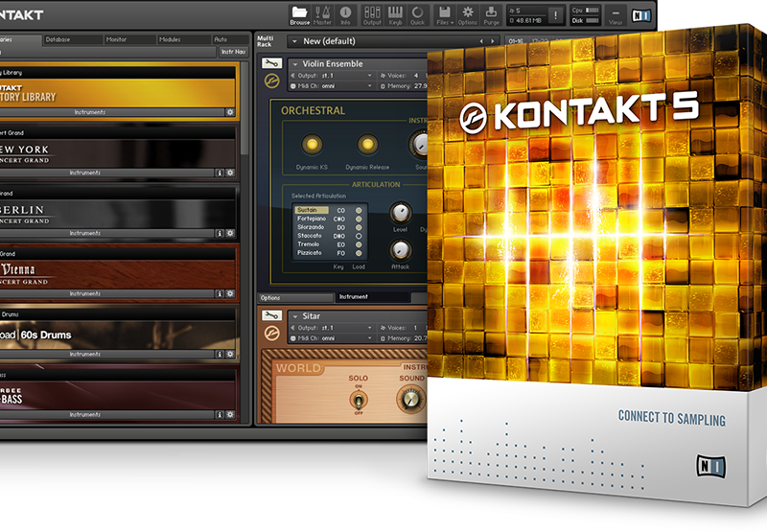Show the Info pane icon
Screen dimensions: 767x532
tap(345, 15)
